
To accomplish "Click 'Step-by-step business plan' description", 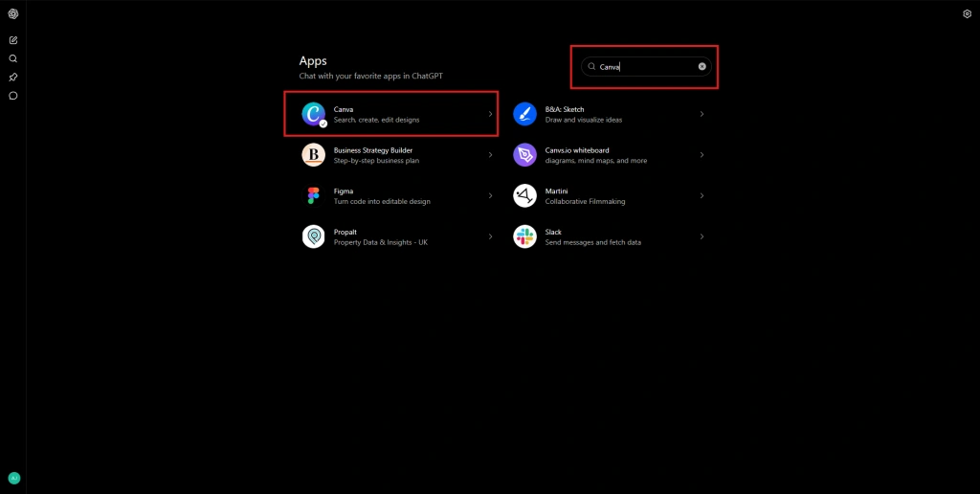I will (376, 161).
